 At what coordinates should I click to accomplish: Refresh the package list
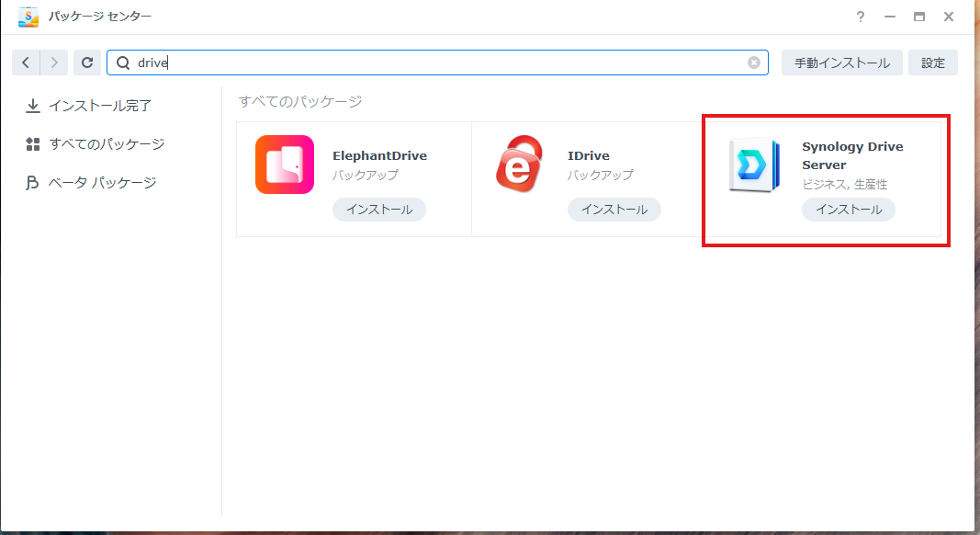87,63
